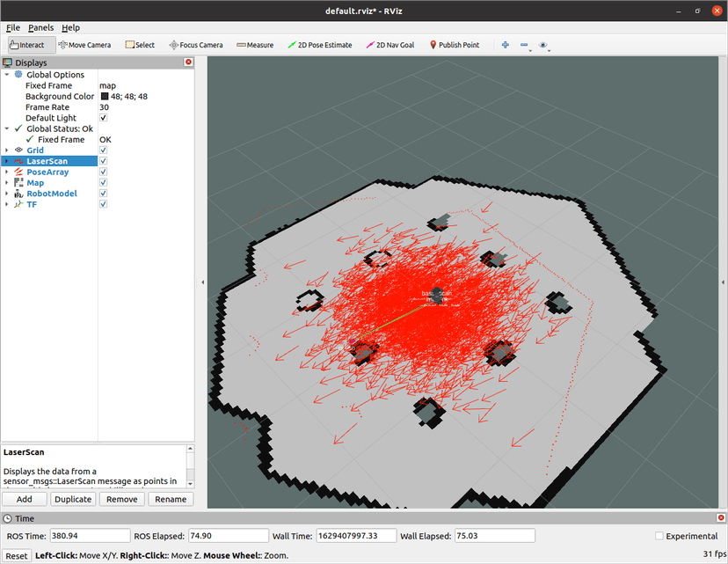Select the 2D Pose Estimate tool

(x=319, y=45)
